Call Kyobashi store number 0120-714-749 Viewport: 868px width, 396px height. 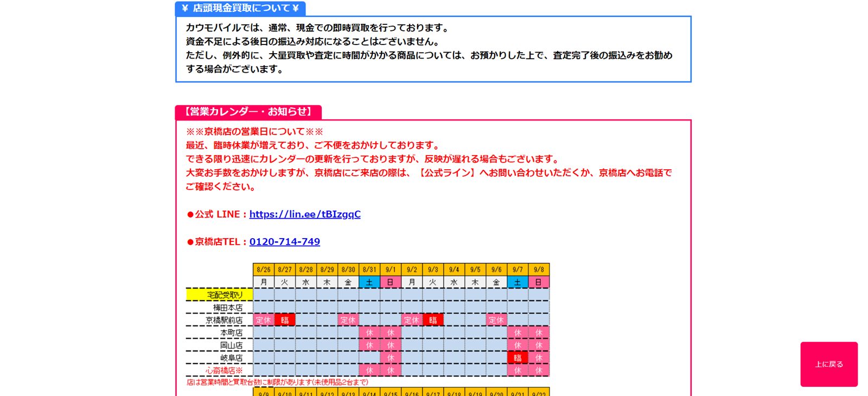(285, 242)
